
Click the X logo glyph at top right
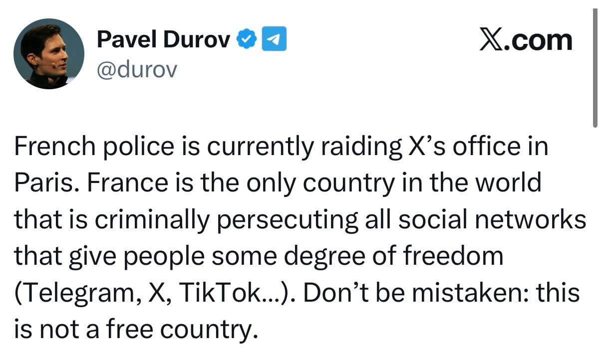(490, 40)
